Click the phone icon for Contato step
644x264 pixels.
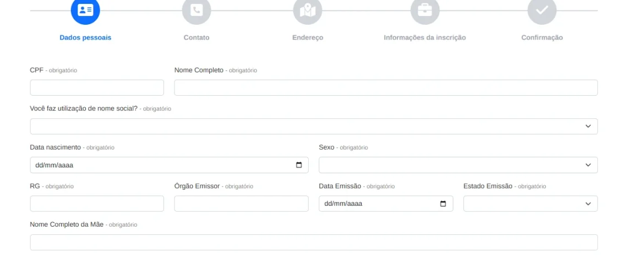[197, 10]
